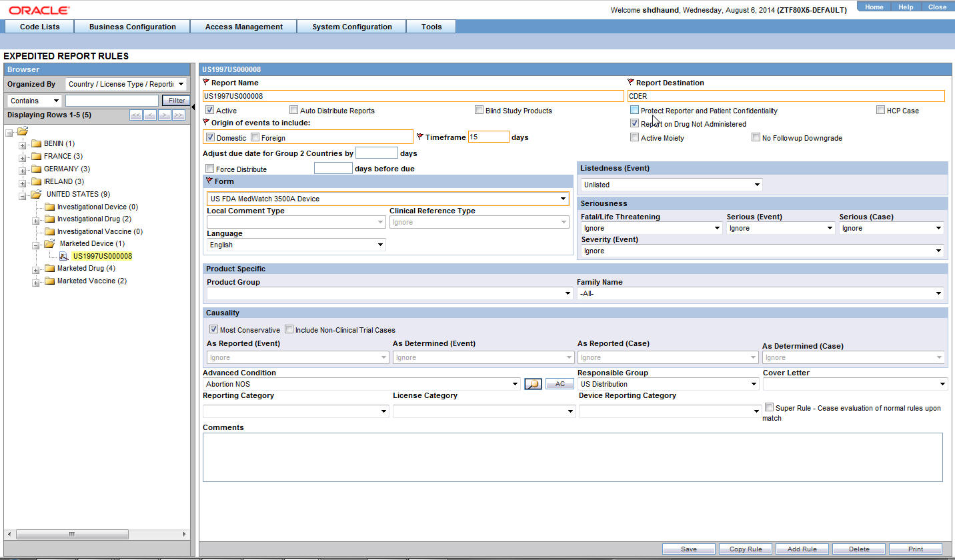Click the FRANCE folder icon

point(36,157)
